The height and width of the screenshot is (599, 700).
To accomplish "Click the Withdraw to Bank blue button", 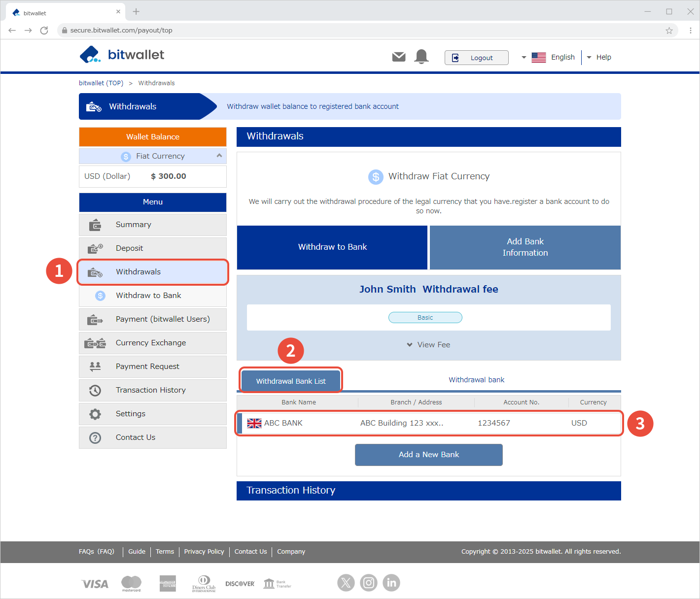I will pyautogui.click(x=332, y=247).
